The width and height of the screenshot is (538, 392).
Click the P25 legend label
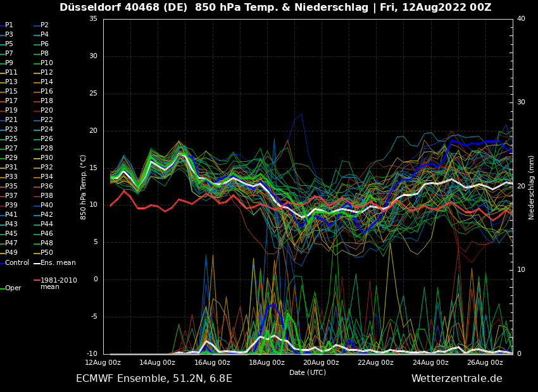11,139
